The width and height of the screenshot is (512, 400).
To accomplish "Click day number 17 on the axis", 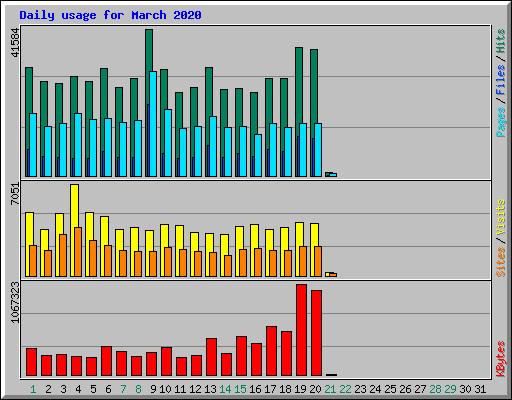I will click(x=270, y=389).
